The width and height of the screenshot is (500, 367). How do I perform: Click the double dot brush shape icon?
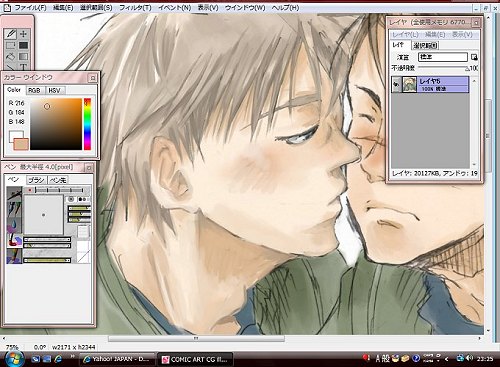[x=83, y=199]
